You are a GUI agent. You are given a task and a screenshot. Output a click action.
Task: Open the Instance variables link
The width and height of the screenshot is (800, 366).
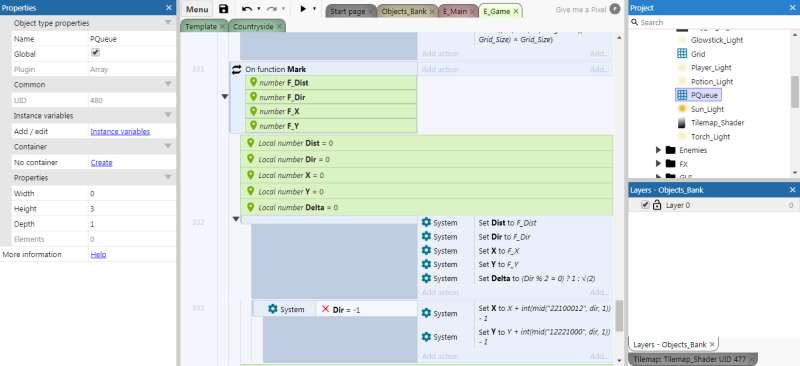click(x=120, y=131)
